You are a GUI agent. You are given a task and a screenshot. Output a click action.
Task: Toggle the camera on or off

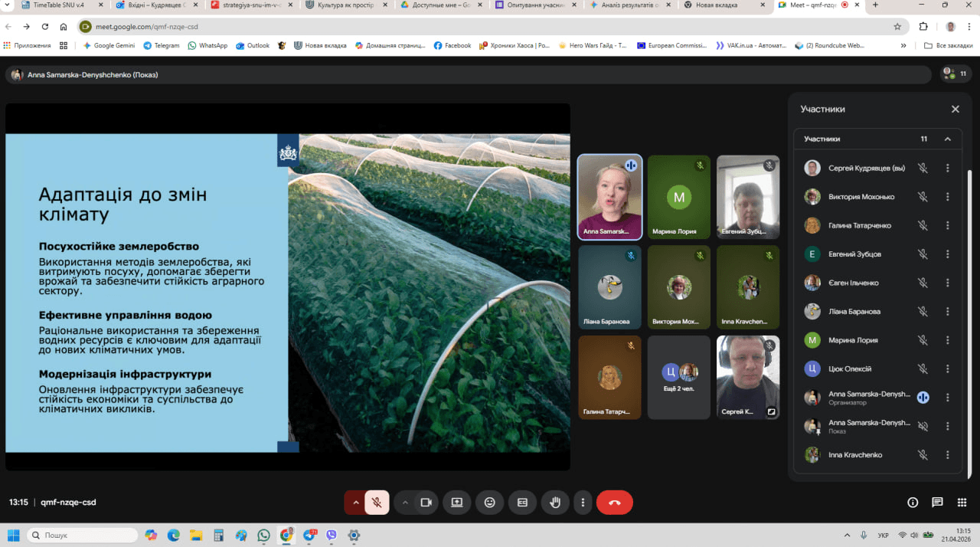[426, 503]
